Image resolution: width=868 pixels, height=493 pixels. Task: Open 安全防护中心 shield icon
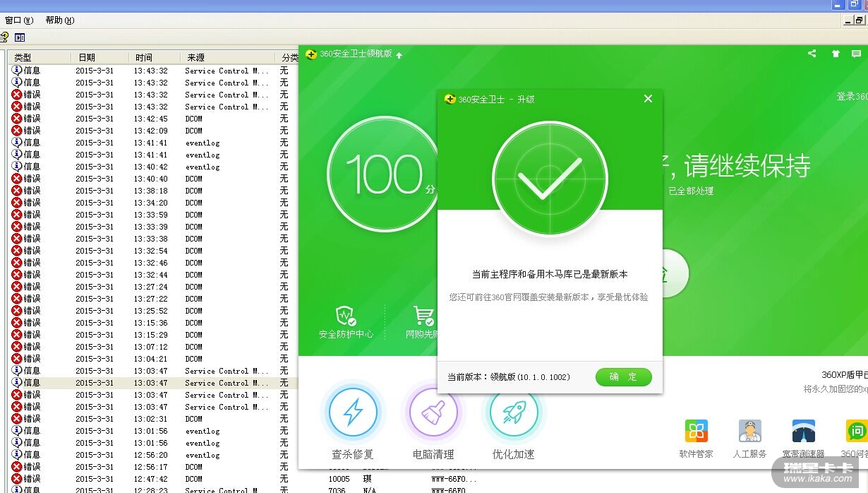click(345, 315)
